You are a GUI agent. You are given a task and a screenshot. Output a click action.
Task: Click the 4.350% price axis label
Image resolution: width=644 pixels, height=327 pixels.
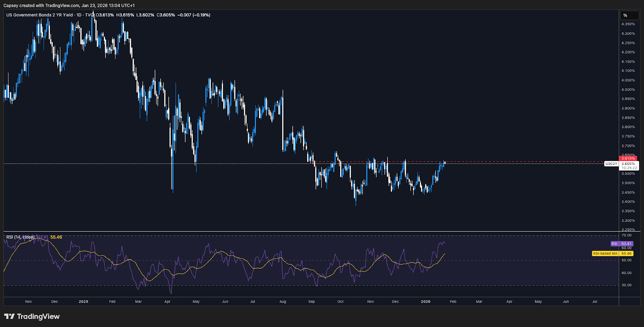pyautogui.click(x=628, y=24)
